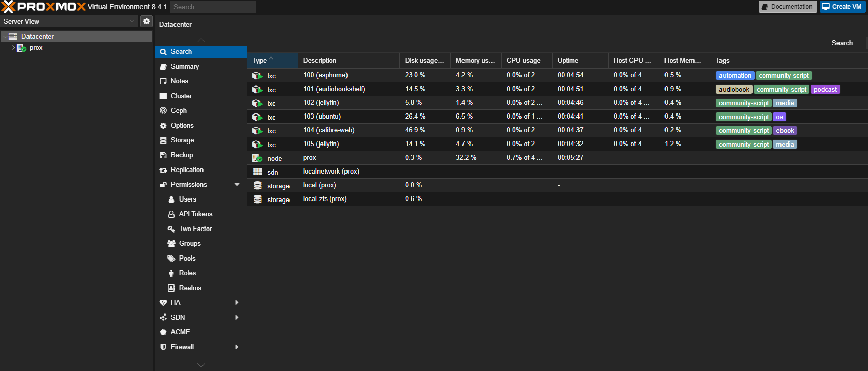
Task: Click the HA heartbeat icon
Action: (163, 302)
